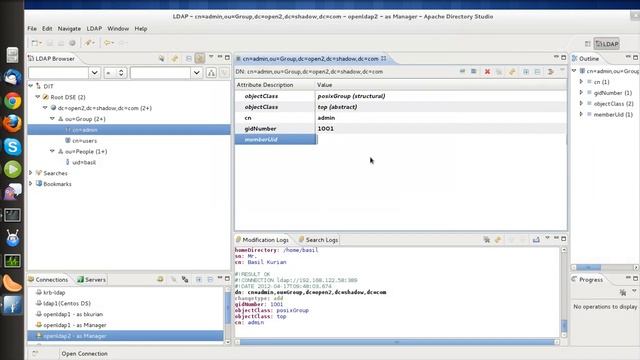This screenshot has width=640, height=360.
Task: Click the New Connection icon in Connections panel
Action: pyautogui.click(x=160, y=279)
